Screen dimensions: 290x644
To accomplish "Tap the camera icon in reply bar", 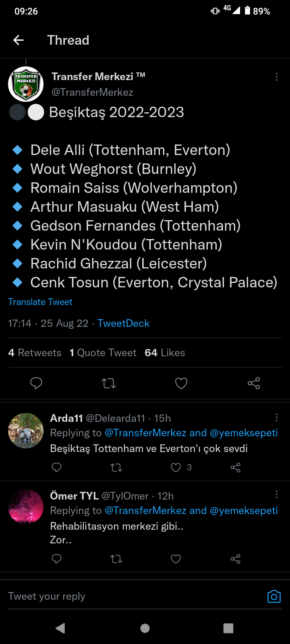I will [274, 597].
